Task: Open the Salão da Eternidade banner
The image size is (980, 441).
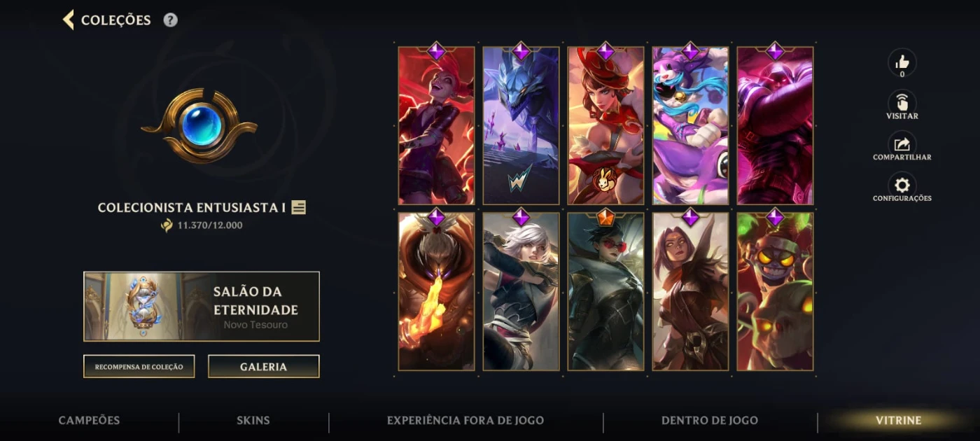Action: pyautogui.click(x=202, y=307)
